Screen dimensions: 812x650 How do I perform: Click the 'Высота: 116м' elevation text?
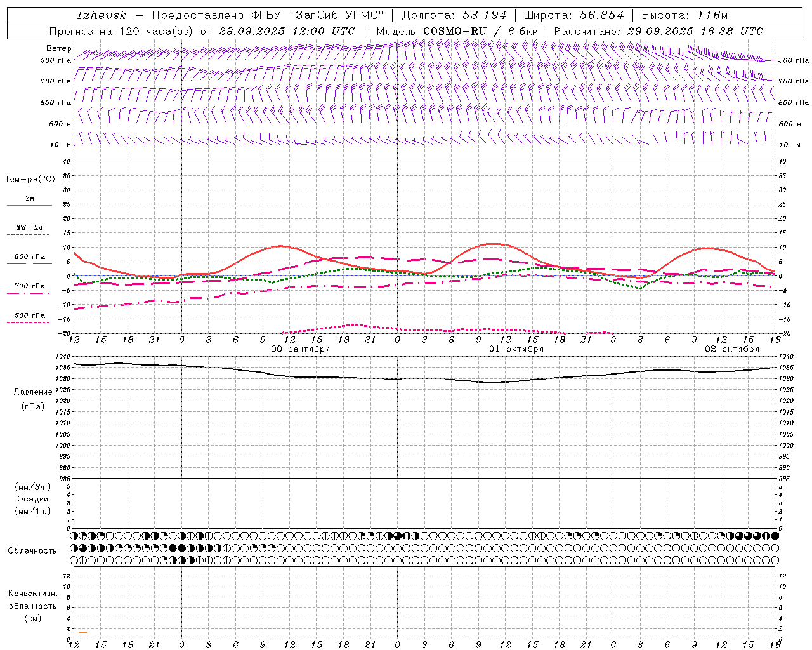pos(685,15)
